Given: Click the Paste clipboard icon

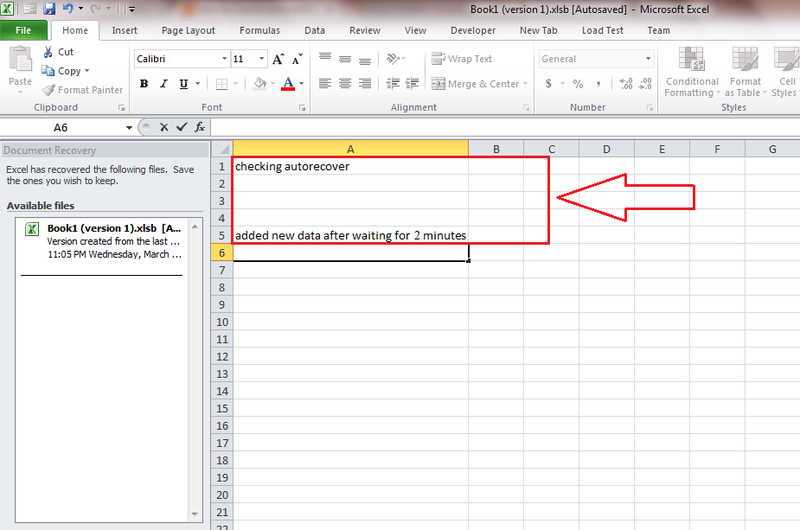Looking at the screenshot, I should 20,59.
